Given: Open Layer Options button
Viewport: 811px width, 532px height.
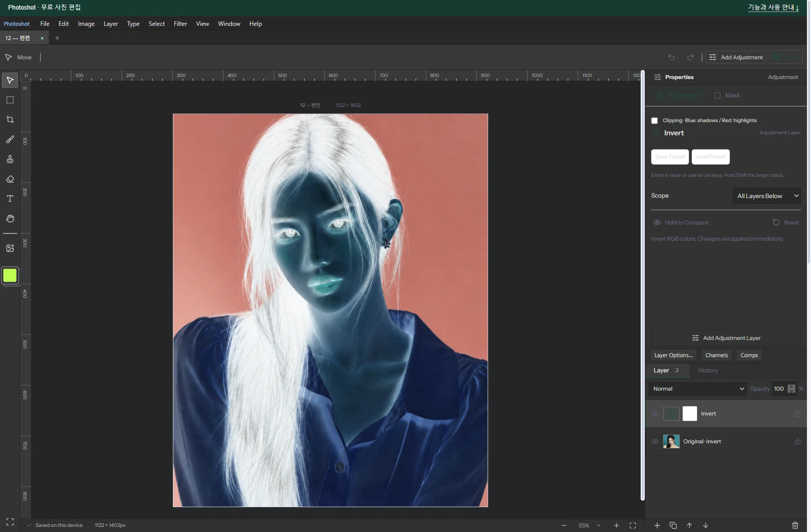Looking at the screenshot, I should tap(673, 355).
